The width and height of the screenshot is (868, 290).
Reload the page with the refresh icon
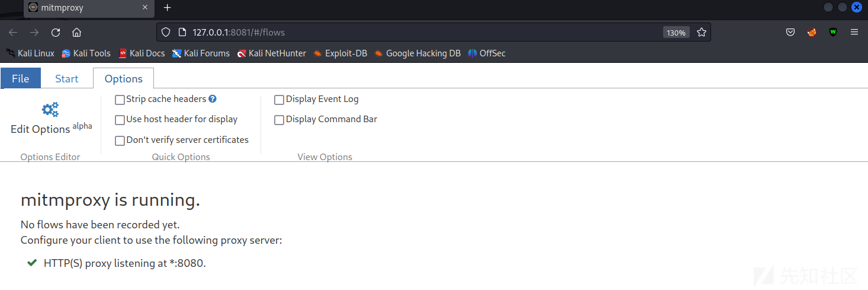(x=56, y=33)
